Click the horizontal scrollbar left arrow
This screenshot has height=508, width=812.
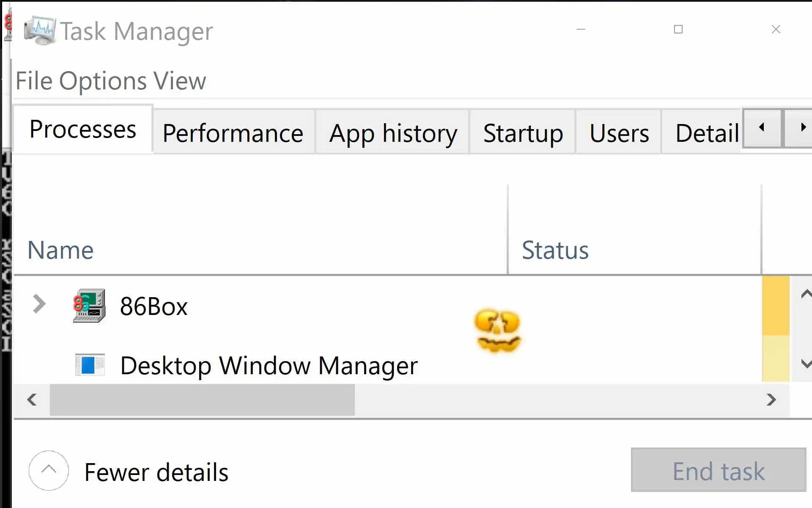click(x=32, y=400)
